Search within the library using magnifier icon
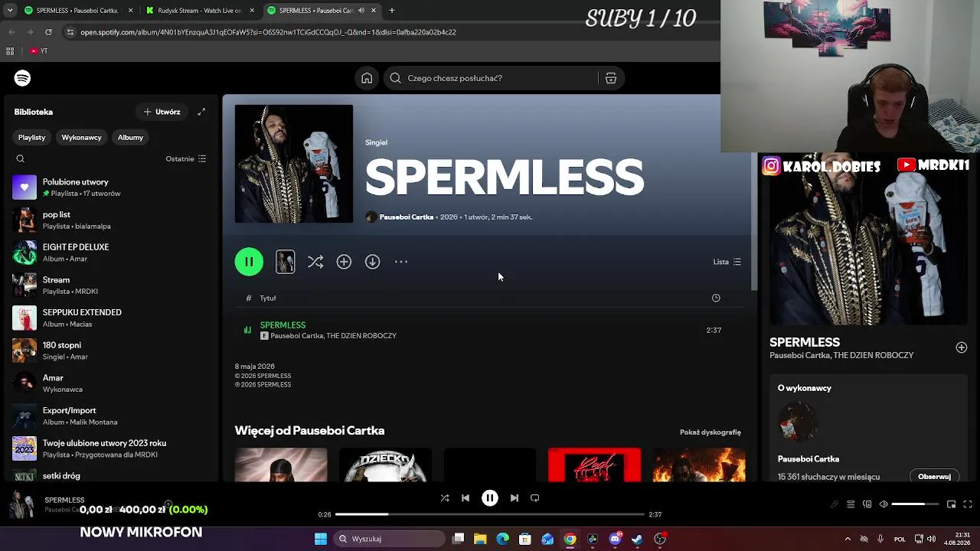 (x=21, y=159)
